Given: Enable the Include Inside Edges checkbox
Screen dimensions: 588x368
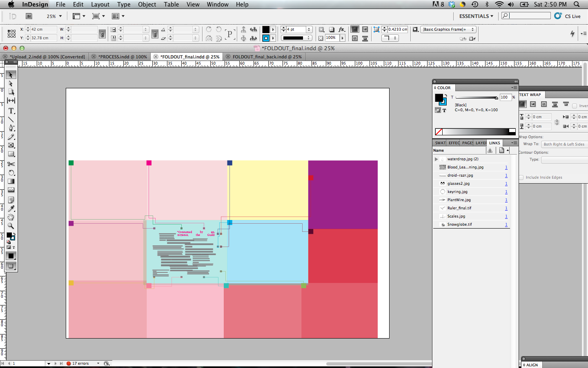Looking at the screenshot, I should (x=521, y=177).
